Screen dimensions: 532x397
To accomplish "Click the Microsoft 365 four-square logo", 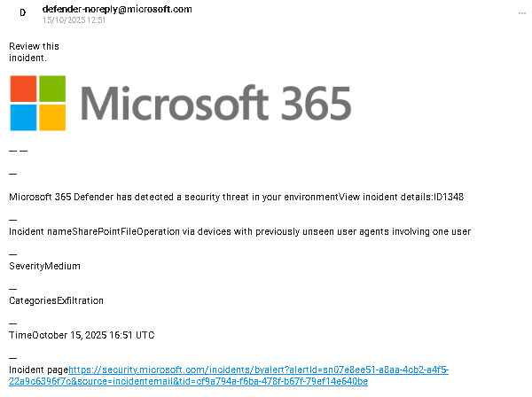I will (38, 103).
